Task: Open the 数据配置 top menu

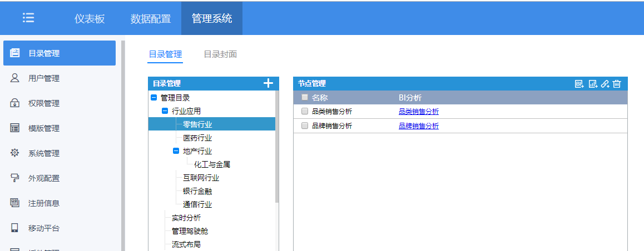Action: coord(151,18)
